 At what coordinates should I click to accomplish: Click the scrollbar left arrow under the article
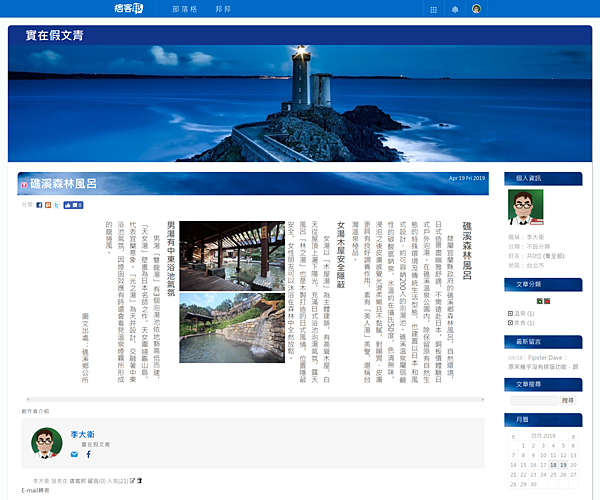[x=28, y=399]
